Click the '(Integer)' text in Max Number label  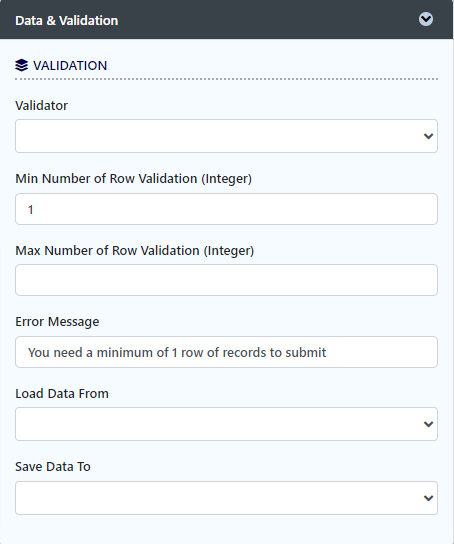point(229,250)
